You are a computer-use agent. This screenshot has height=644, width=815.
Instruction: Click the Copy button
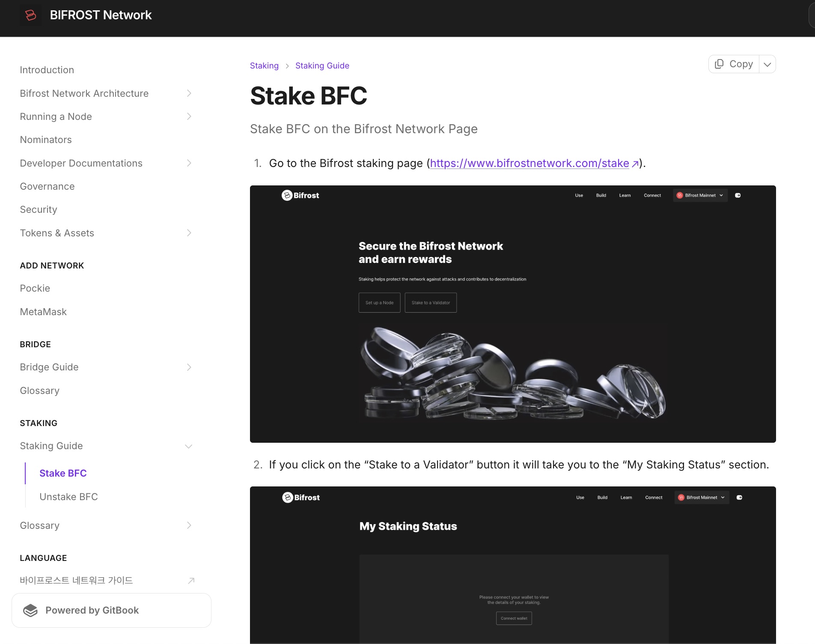point(734,64)
